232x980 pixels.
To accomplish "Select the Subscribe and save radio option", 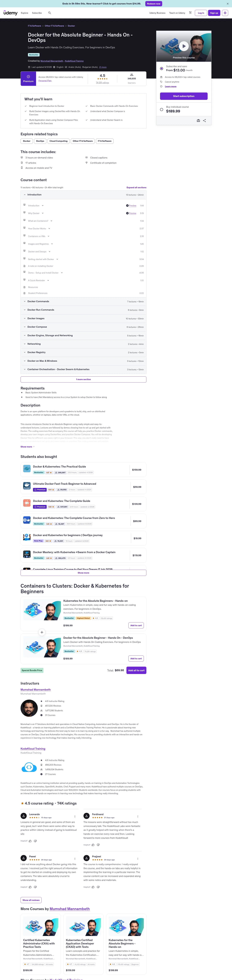I will pyautogui.click(x=162, y=68).
